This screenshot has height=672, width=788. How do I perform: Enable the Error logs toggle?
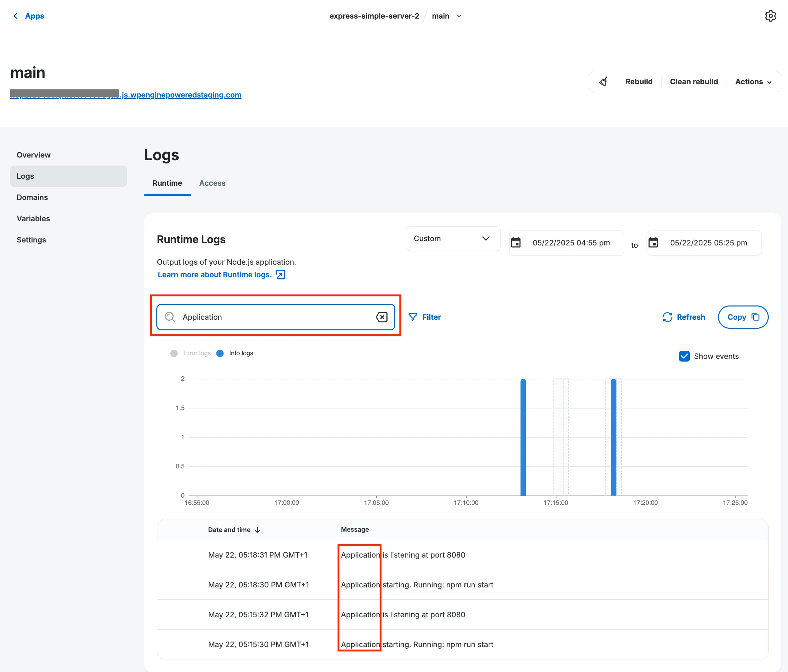point(174,353)
